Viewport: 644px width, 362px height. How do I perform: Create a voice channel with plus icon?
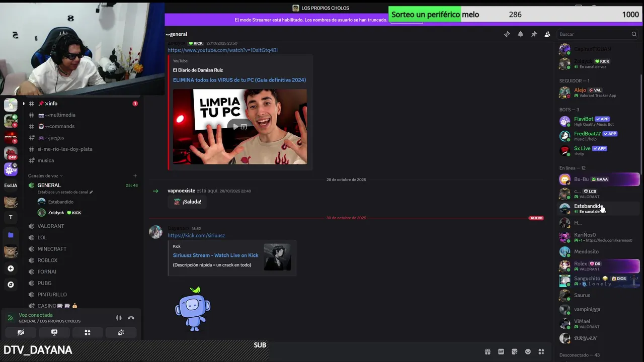135,176
